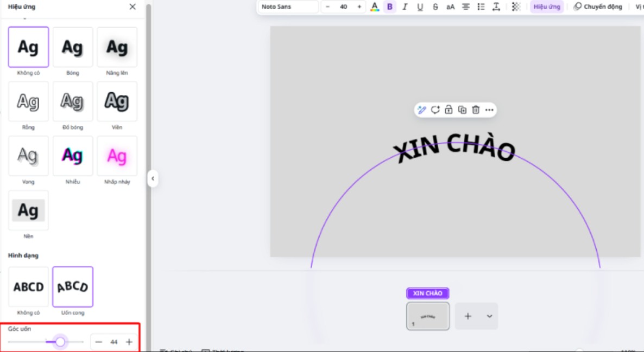Duplicate the selected text element

pyautogui.click(x=462, y=110)
